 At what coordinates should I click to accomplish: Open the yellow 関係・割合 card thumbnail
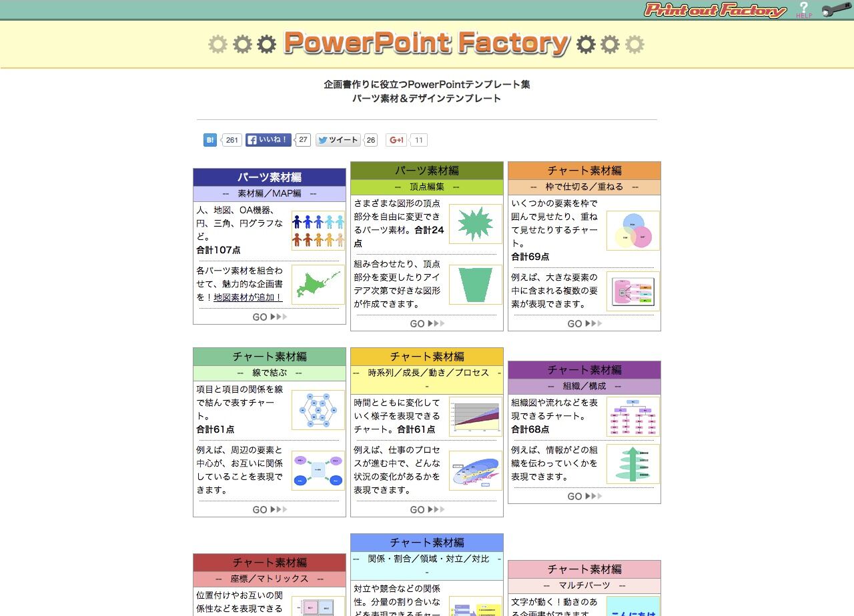(x=476, y=606)
